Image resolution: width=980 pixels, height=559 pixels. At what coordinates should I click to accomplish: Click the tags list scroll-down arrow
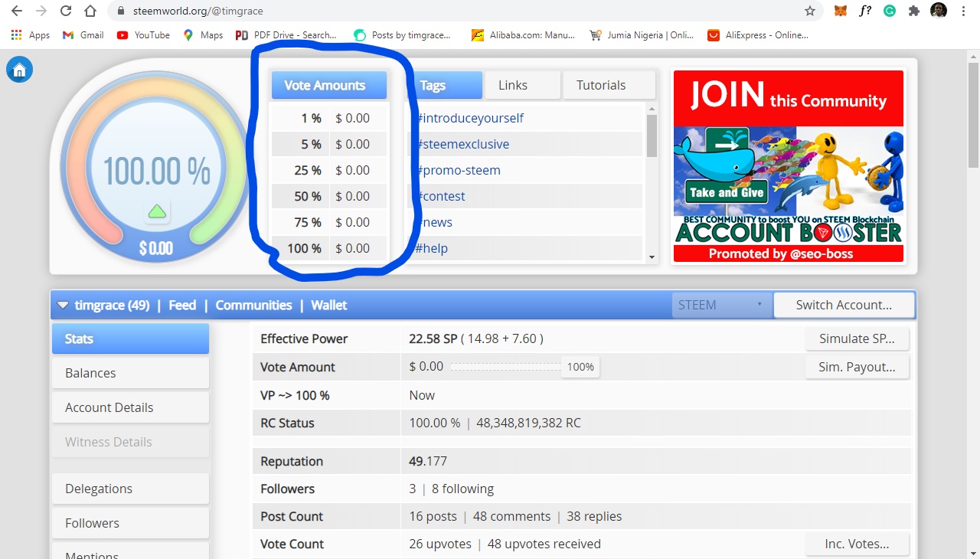tap(652, 257)
